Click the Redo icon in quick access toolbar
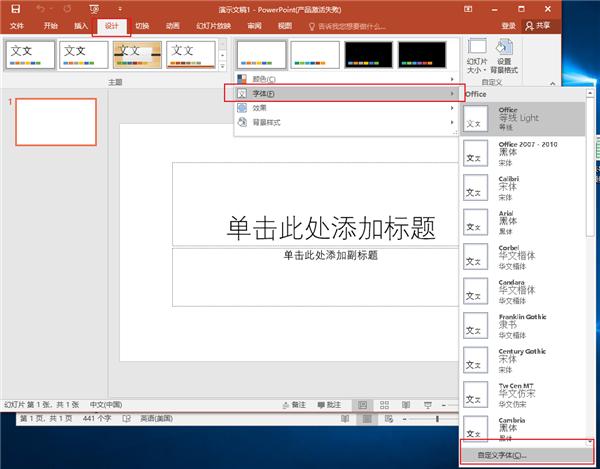This screenshot has height=469, width=600. (67, 9)
